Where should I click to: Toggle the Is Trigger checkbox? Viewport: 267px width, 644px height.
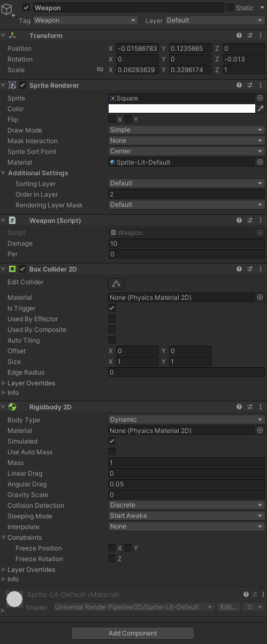click(x=112, y=308)
